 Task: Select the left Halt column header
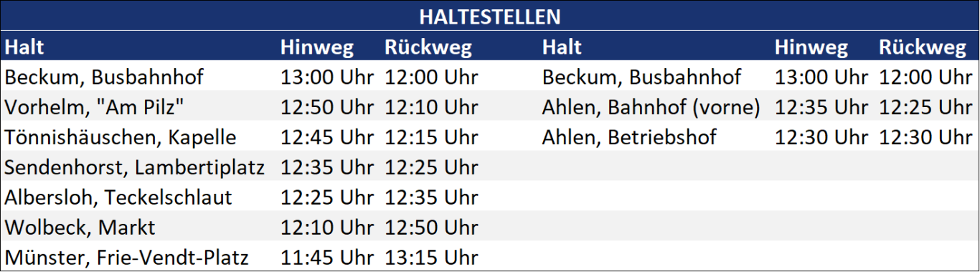pyautogui.click(x=24, y=47)
